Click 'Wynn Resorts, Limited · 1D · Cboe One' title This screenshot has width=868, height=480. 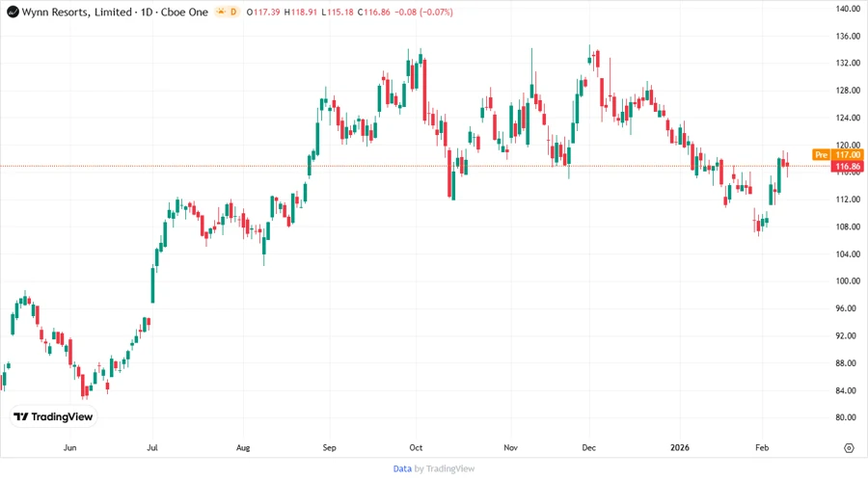coord(115,12)
